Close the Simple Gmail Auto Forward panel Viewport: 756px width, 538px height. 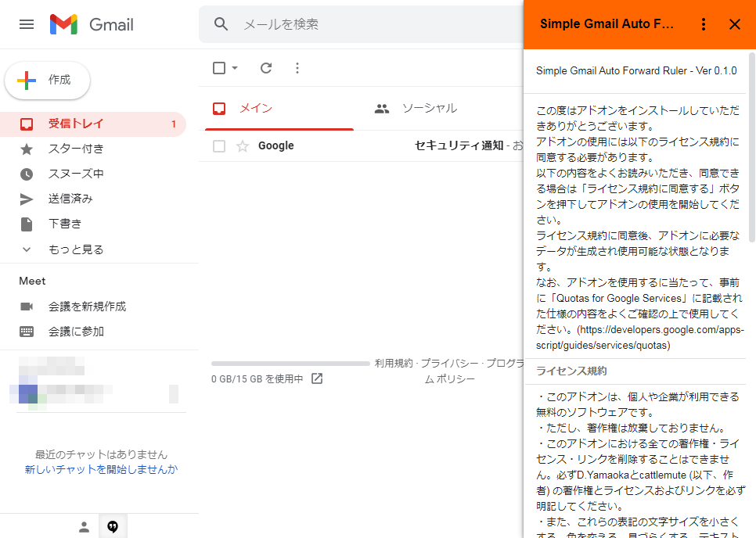coord(735,24)
